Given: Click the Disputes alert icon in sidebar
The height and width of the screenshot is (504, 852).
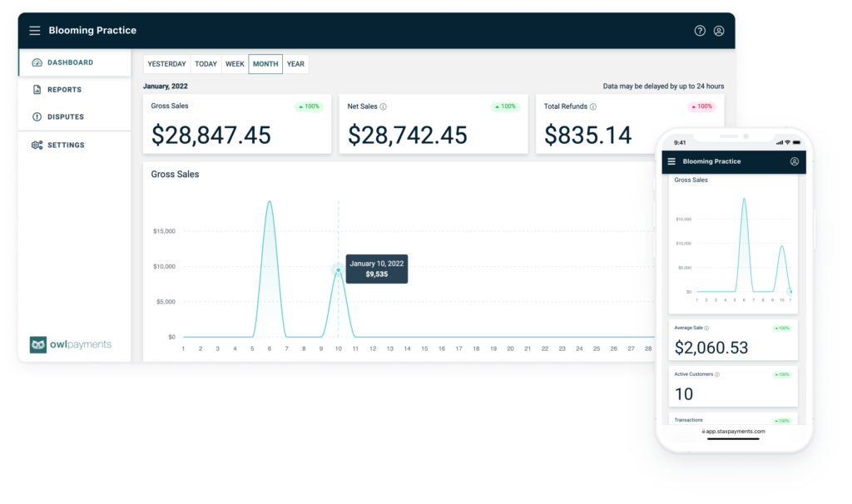Looking at the screenshot, I should 37,116.
